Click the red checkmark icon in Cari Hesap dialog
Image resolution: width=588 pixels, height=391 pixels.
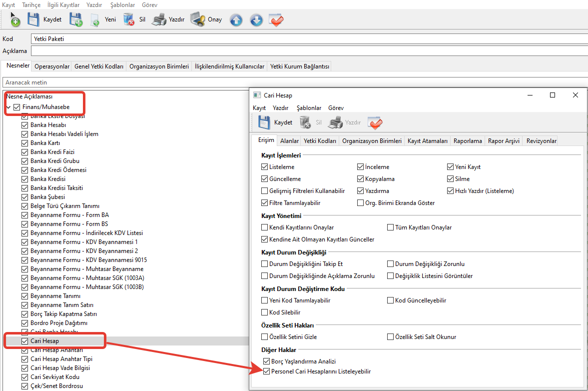point(375,122)
